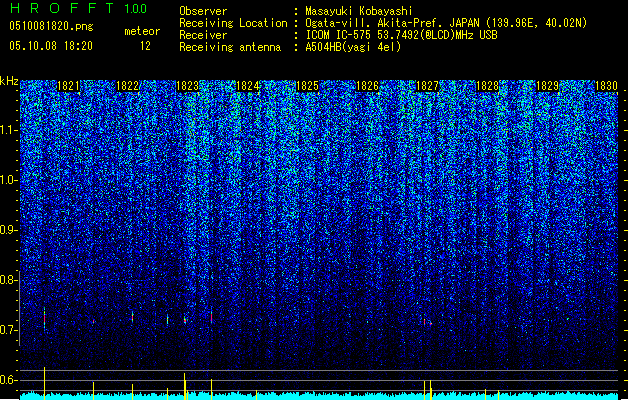Screen dimensions: 629x400
Task: Click the 1822 time marker
Action: [128, 86]
